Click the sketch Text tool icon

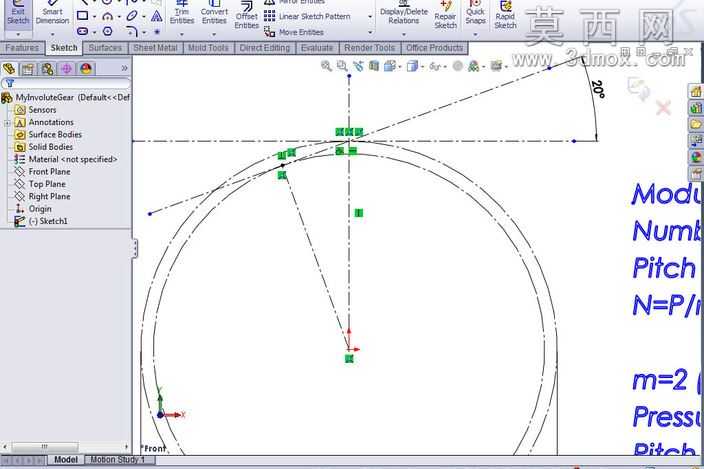[x=157, y=17]
